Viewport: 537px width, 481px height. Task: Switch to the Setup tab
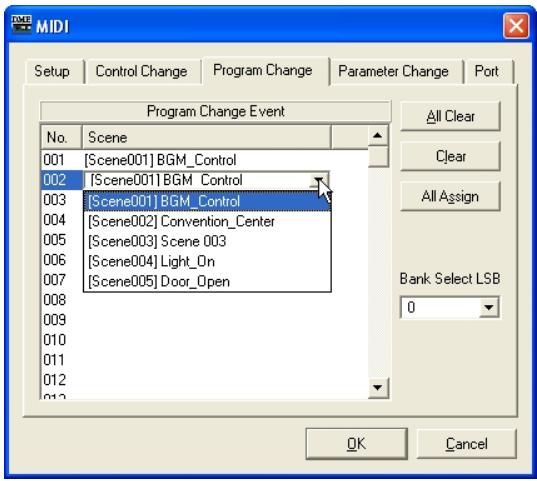[52, 71]
